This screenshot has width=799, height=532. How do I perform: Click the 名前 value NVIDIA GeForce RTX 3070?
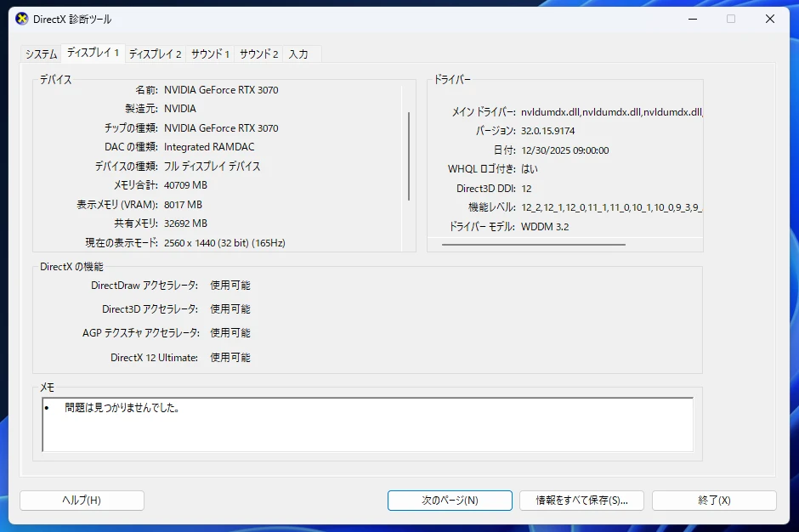[221, 90]
